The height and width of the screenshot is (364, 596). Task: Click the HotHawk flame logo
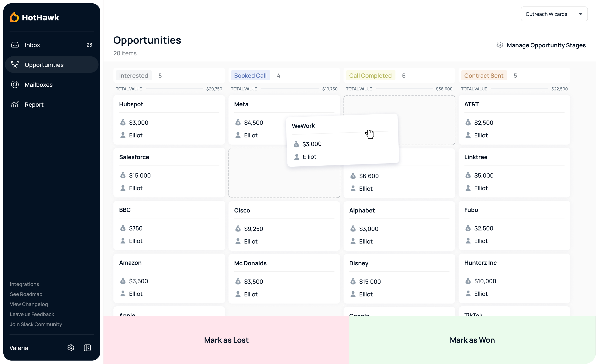[x=14, y=17]
